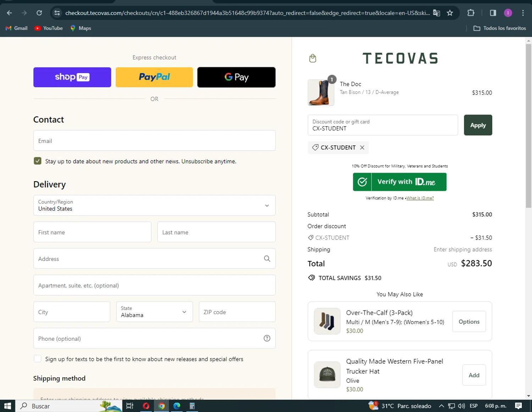
Task: Pay with Google Pay
Action: pyautogui.click(x=236, y=77)
